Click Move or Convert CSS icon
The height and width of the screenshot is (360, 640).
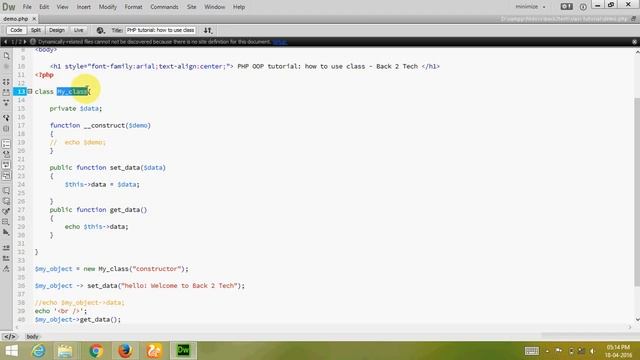[x=6, y=233]
